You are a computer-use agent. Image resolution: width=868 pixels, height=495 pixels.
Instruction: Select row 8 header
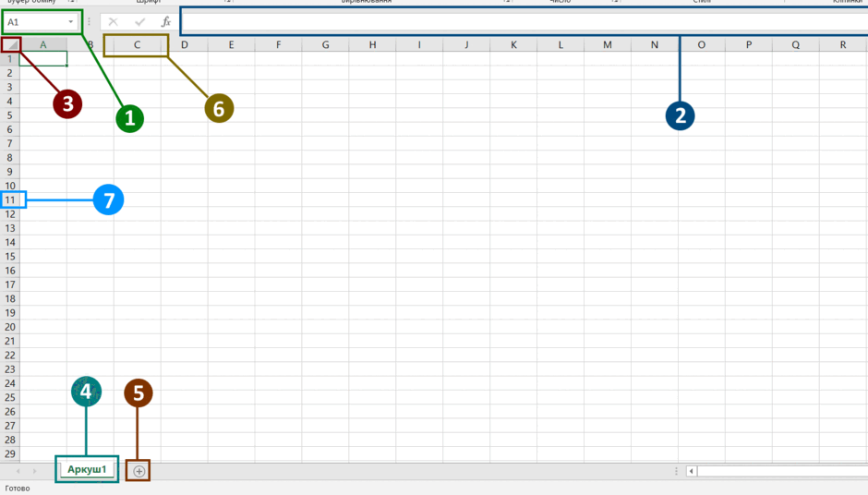pos(10,157)
